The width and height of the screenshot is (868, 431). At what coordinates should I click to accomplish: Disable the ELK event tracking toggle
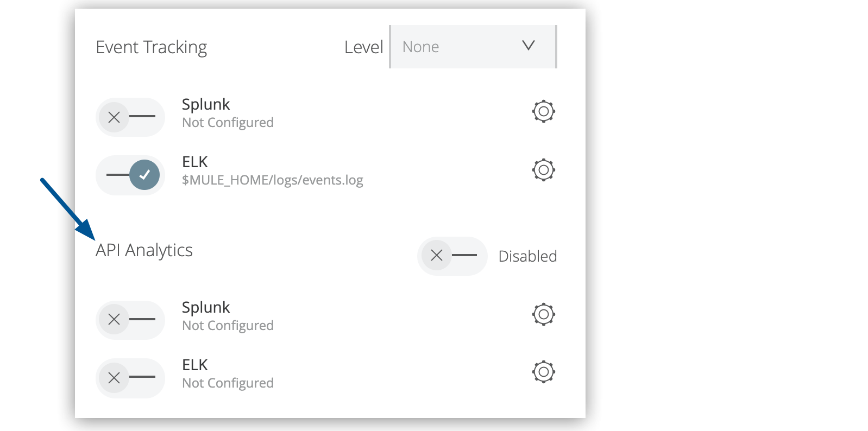130,175
